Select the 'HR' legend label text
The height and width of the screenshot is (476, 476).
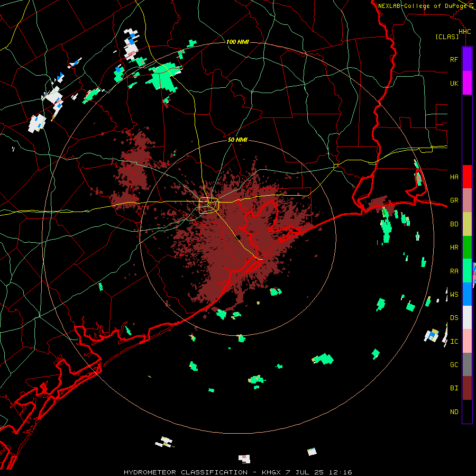pyautogui.click(x=454, y=248)
